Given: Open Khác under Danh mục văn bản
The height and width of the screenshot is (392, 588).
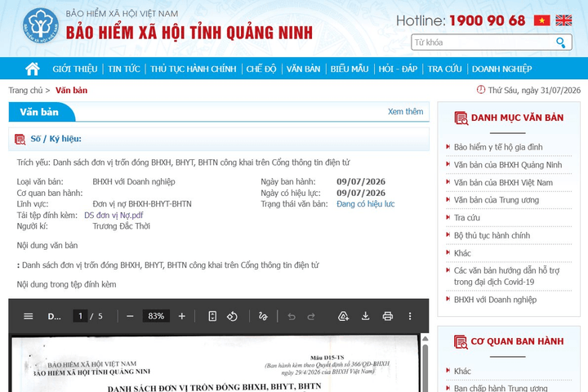Looking at the screenshot, I should click(462, 253).
